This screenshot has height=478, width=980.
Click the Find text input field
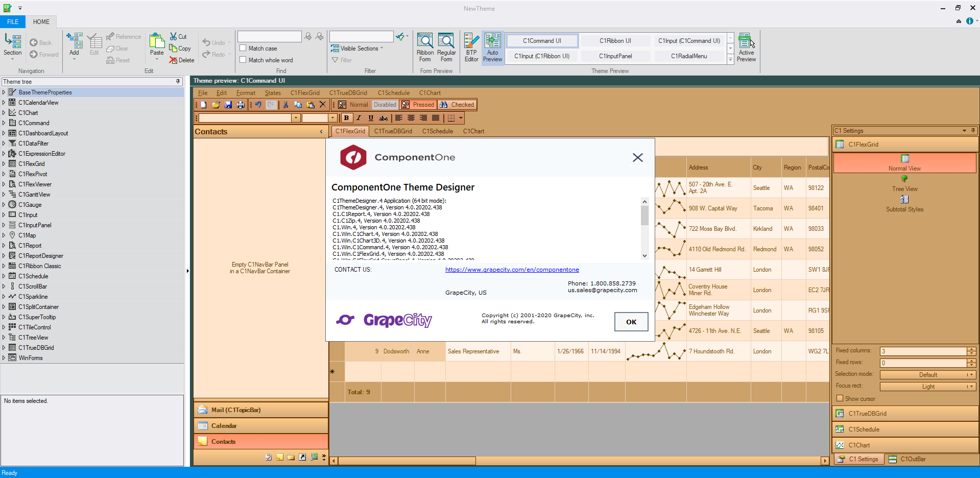click(269, 36)
